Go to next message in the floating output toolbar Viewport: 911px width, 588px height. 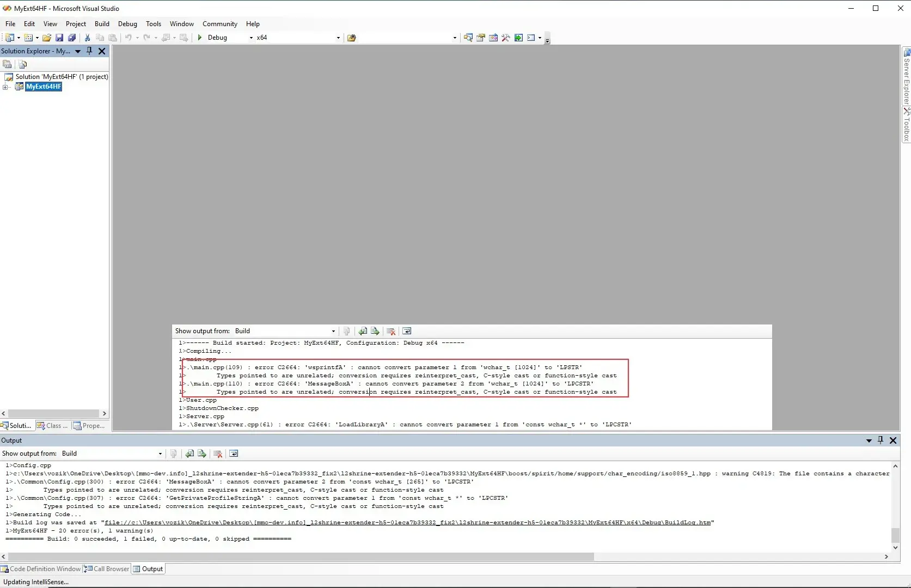click(375, 331)
